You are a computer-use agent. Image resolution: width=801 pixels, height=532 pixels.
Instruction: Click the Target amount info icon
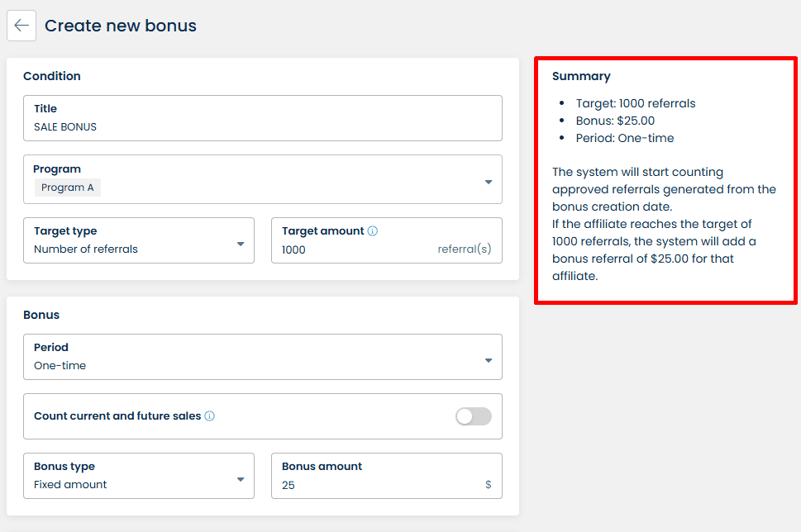point(372,231)
